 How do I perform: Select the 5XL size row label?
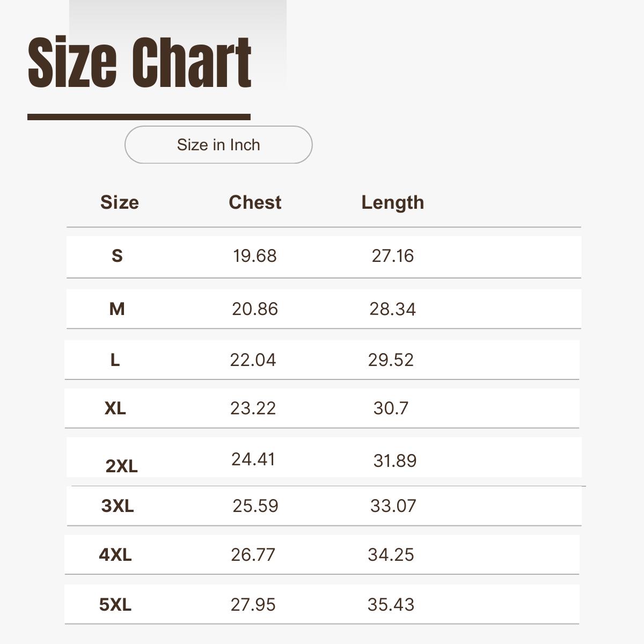click(x=115, y=605)
